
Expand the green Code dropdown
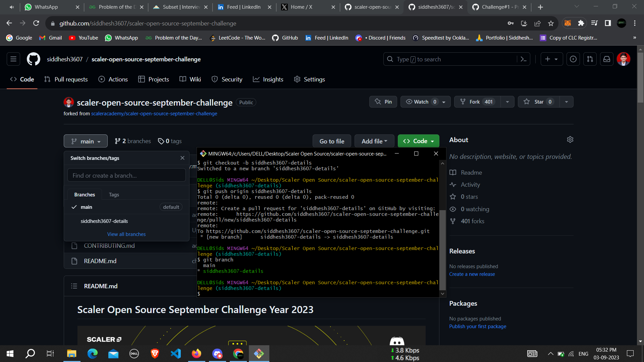(418, 141)
